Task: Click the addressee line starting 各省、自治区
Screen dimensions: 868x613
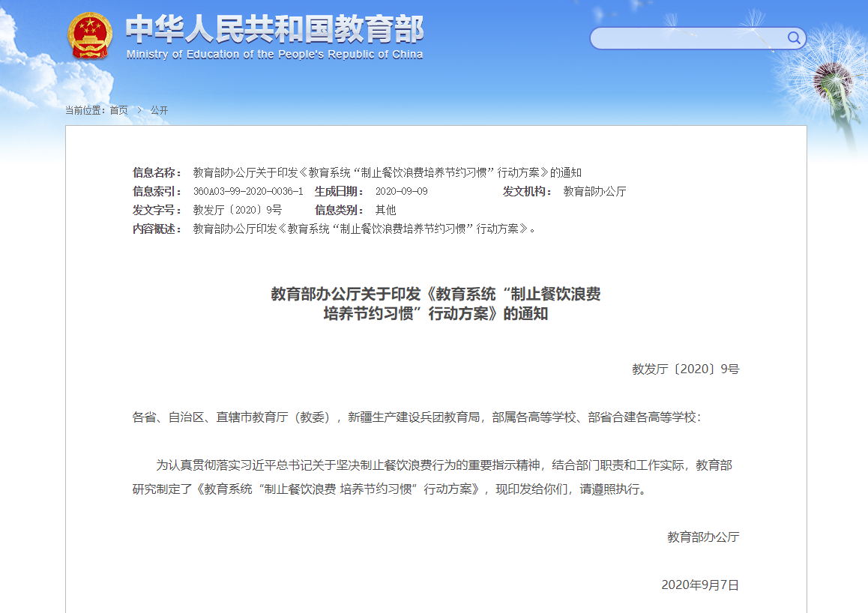Action: pyautogui.click(x=416, y=417)
